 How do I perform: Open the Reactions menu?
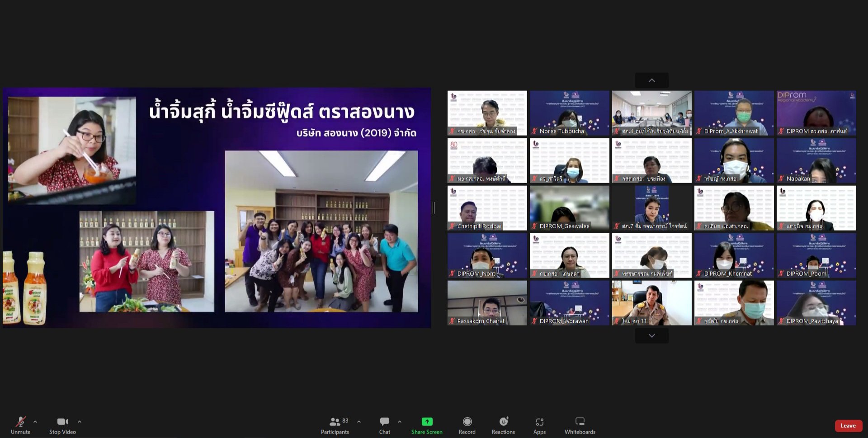(503, 425)
